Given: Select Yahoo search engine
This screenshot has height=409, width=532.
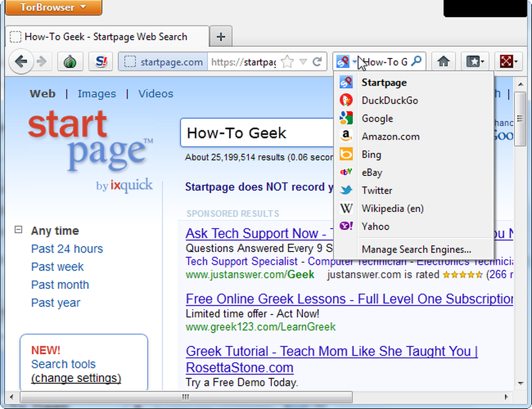Looking at the screenshot, I should (413, 226).
